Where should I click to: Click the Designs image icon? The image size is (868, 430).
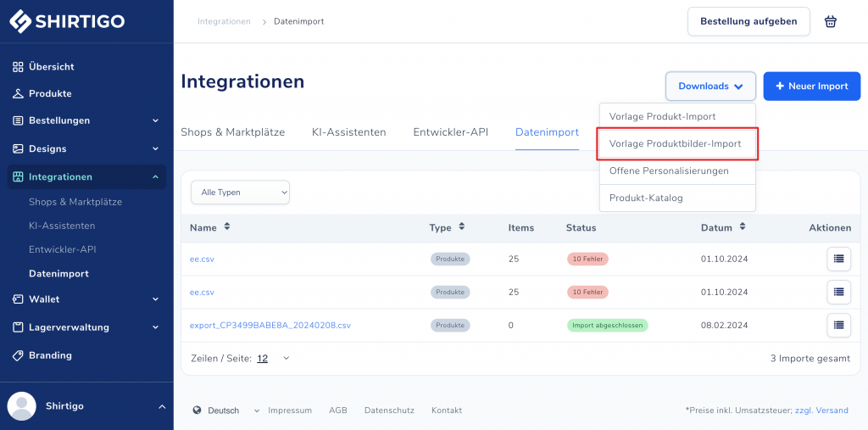[x=19, y=148]
